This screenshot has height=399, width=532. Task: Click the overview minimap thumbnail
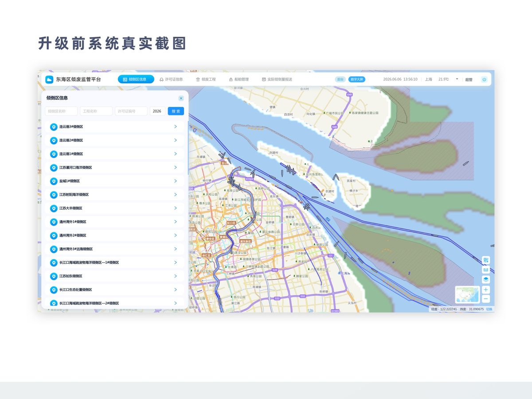click(467, 294)
